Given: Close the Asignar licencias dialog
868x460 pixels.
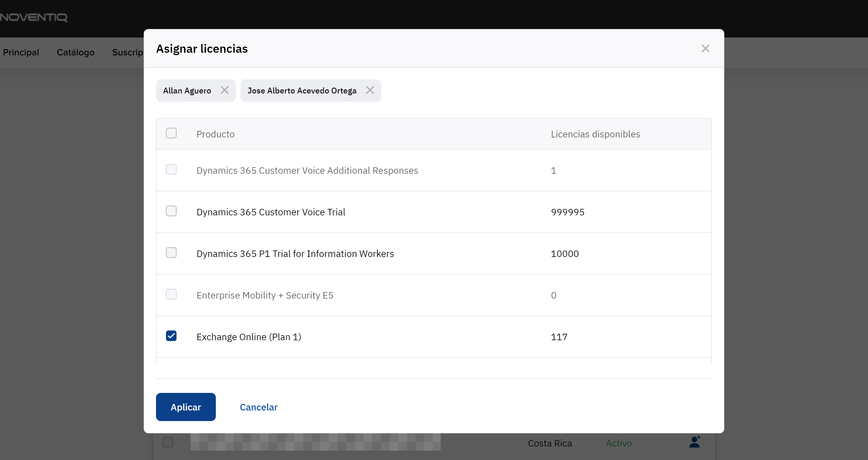Looking at the screenshot, I should pyautogui.click(x=705, y=49).
